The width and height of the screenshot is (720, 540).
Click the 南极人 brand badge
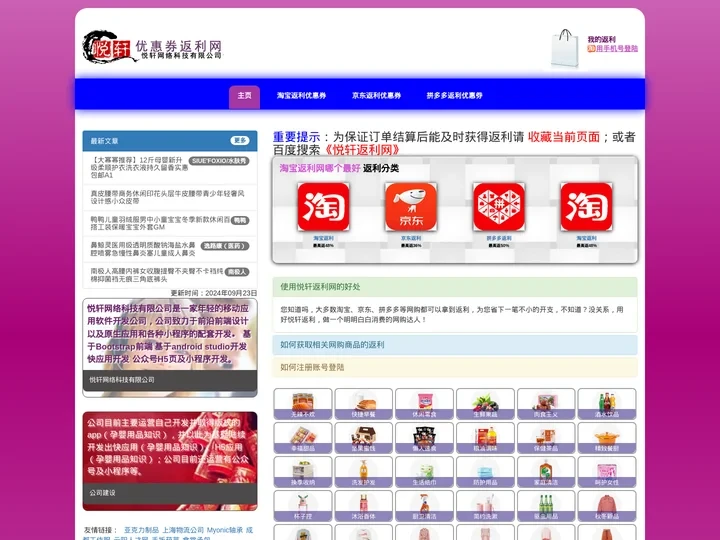pyautogui.click(x=237, y=272)
